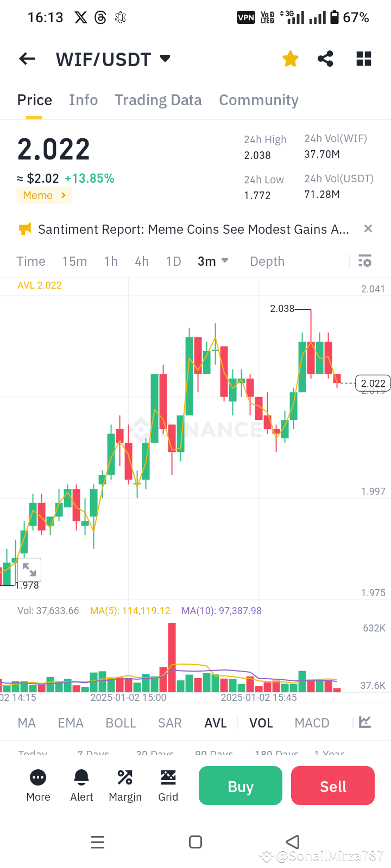Tap the grid layout icon in top right
Viewport: 391px width, 868px height.
[x=363, y=59]
